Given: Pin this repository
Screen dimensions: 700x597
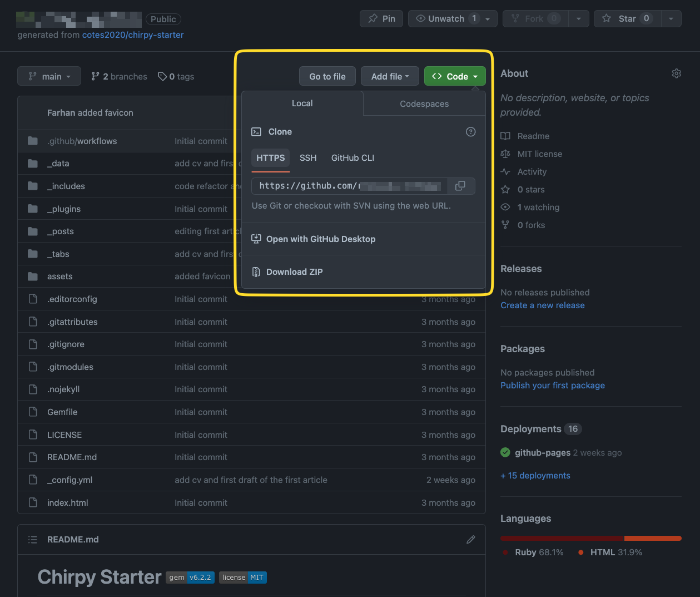Looking at the screenshot, I should point(381,19).
